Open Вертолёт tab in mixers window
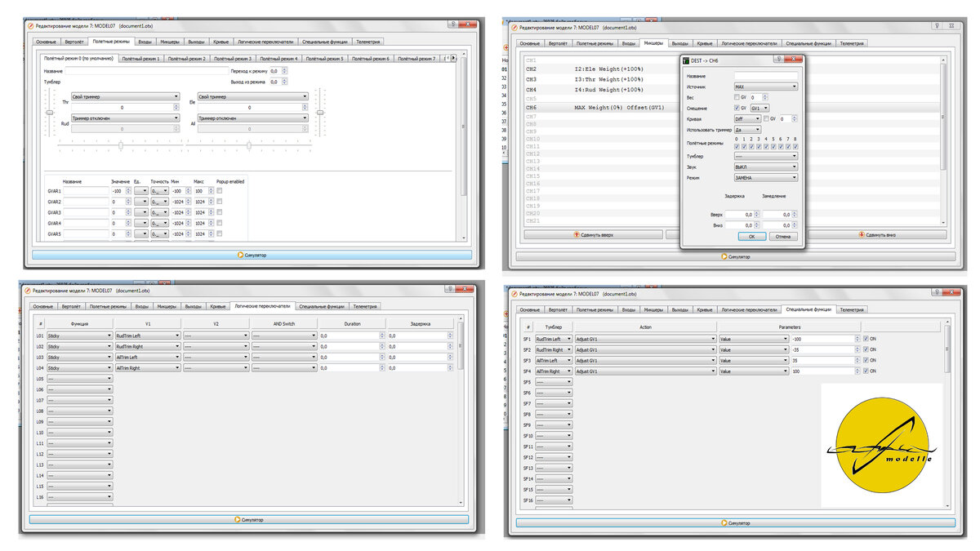Viewport: 980px width, 551px height. [x=558, y=43]
